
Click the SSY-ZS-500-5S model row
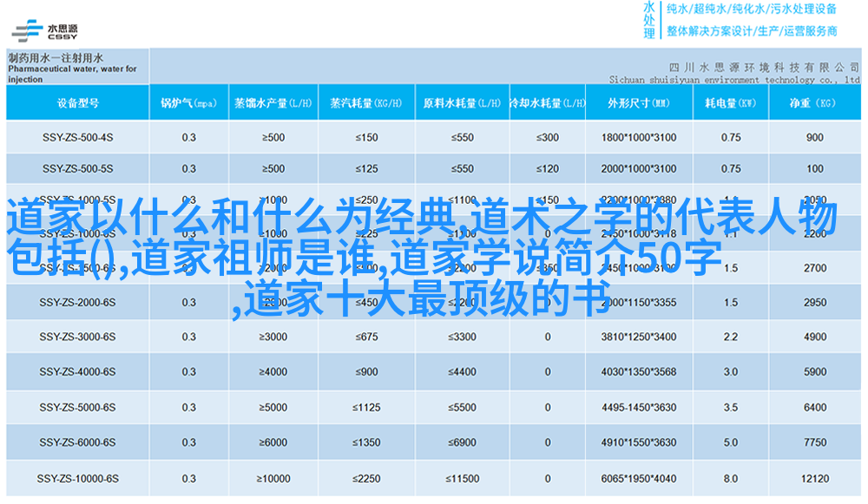[x=77, y=168]
